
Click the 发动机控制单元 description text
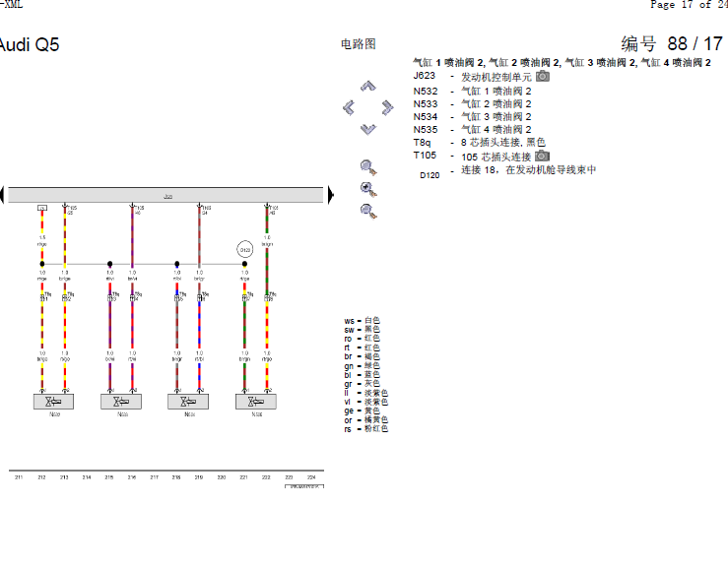click(x=496, y=77)
